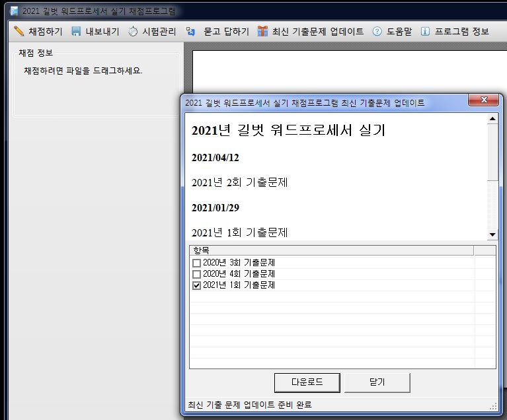Enable the 2020년 4회 기출문제 checkbox

point(196,274)
